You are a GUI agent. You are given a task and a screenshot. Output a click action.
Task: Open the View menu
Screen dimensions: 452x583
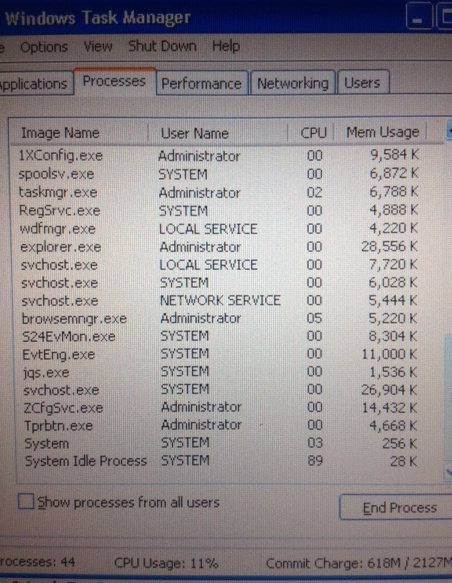click(98, 46)
